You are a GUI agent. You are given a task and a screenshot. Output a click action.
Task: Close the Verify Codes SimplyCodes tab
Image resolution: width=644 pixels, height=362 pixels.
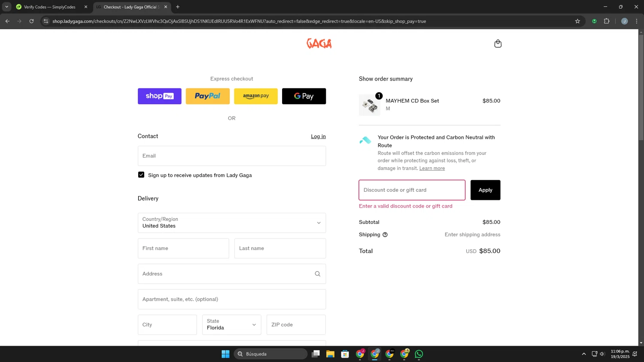(86, 7)
